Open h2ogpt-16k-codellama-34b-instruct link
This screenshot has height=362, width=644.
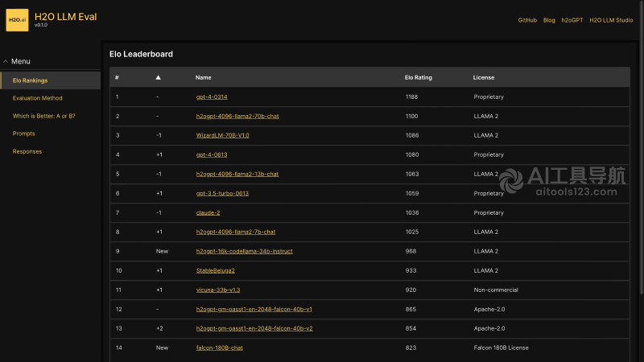245,251
